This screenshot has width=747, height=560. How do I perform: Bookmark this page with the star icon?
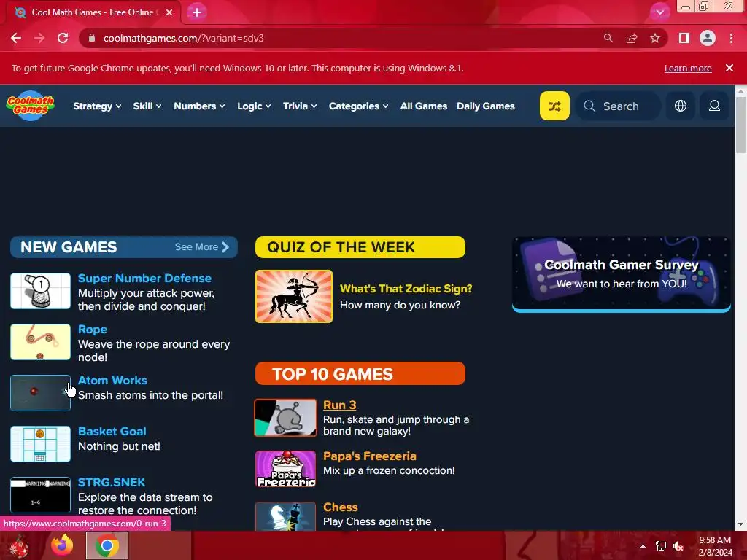[x=655, y=38]
